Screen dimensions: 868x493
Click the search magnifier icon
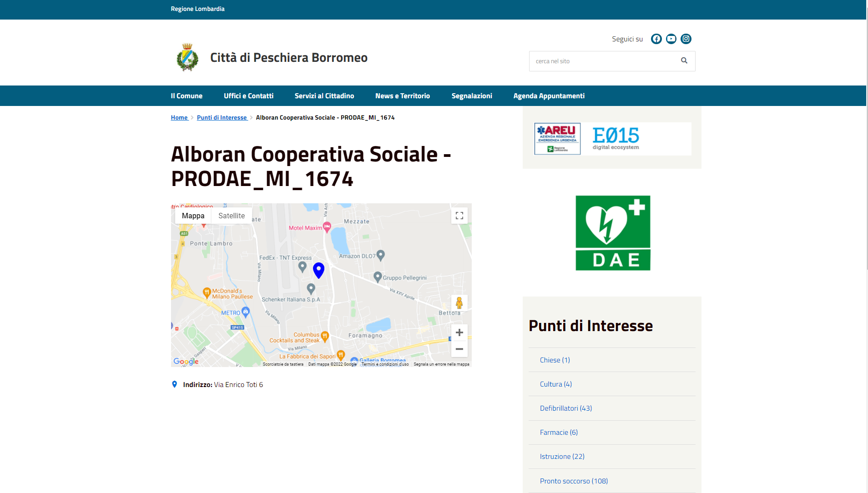coord(684,61)
